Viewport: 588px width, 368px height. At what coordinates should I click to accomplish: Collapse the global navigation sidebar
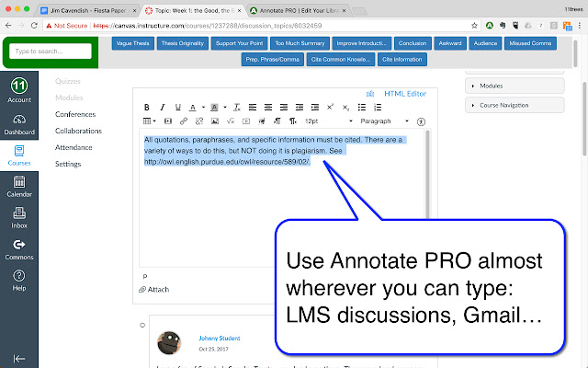tap(19, 359)
